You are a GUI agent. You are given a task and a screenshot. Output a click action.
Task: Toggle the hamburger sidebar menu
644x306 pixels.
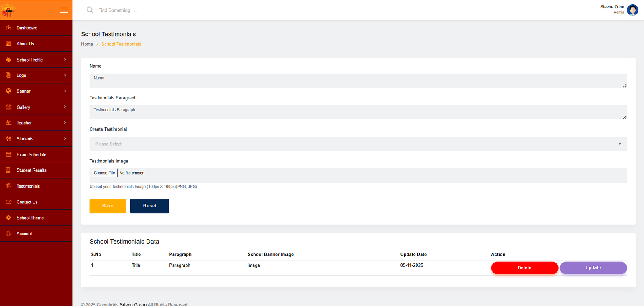[x=64, y=10]
